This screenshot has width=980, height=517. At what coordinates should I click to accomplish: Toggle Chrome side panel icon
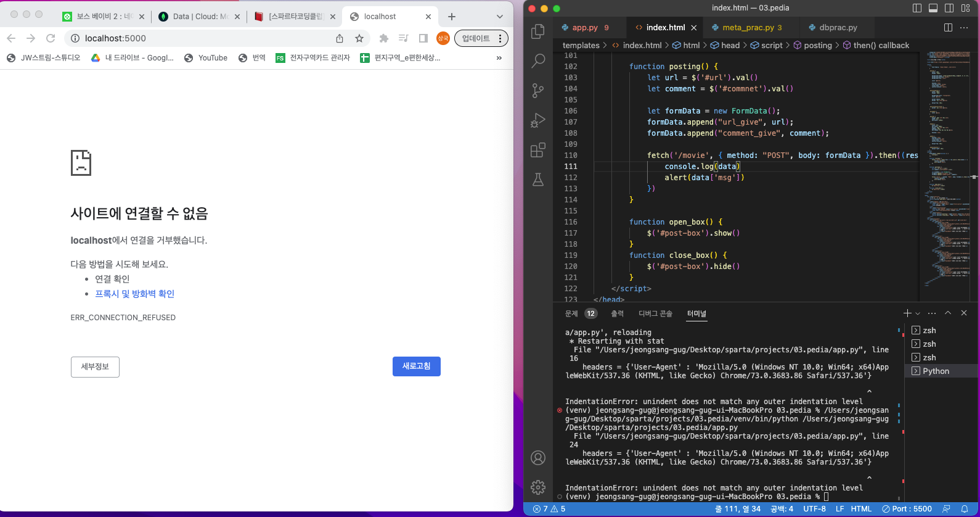(423, 38)
